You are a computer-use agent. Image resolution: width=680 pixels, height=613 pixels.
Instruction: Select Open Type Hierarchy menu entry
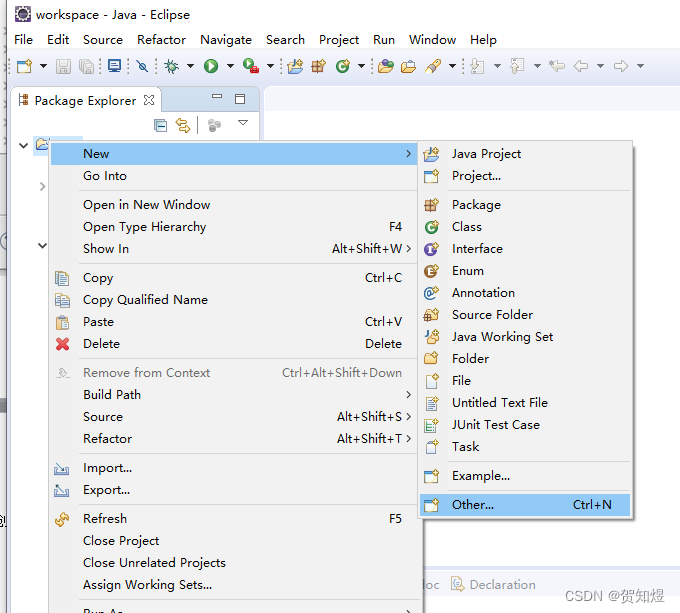[234, 227]
